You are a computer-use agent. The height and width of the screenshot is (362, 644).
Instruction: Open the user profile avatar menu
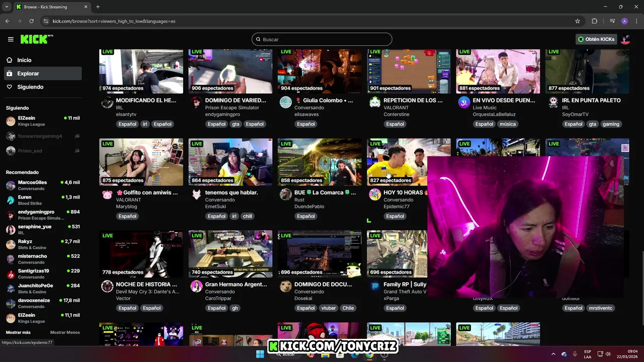[625, 39]
